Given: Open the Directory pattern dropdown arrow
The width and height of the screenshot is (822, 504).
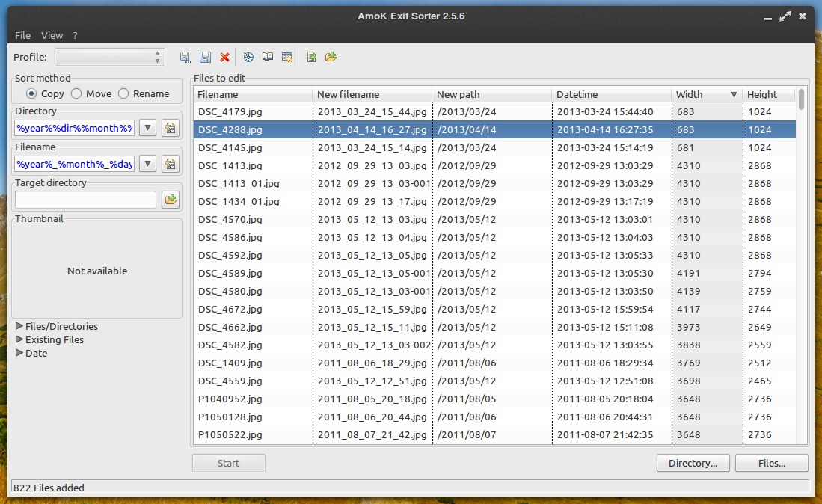Looking at the screenshot, I should 148,128.
